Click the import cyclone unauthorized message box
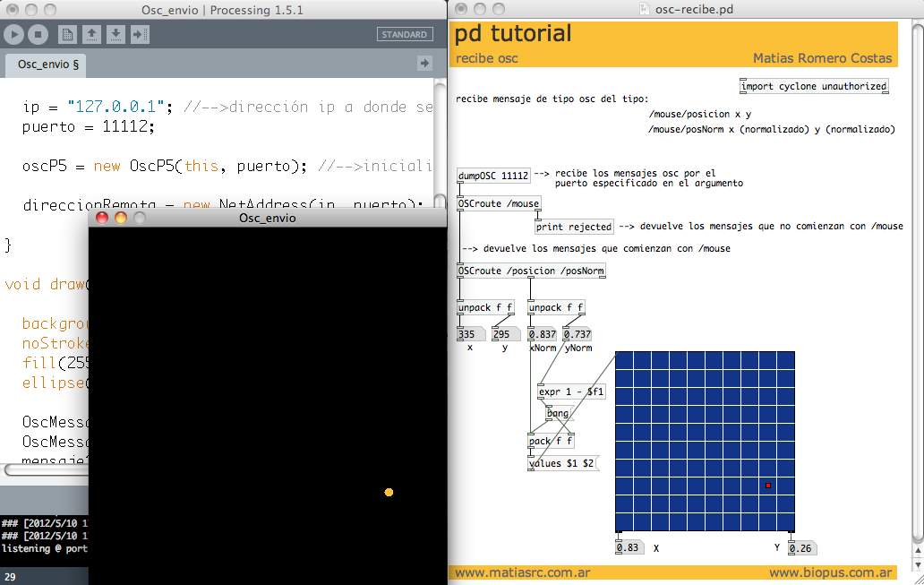The width and height of the screenshot is (924, 585). point(813,86)
